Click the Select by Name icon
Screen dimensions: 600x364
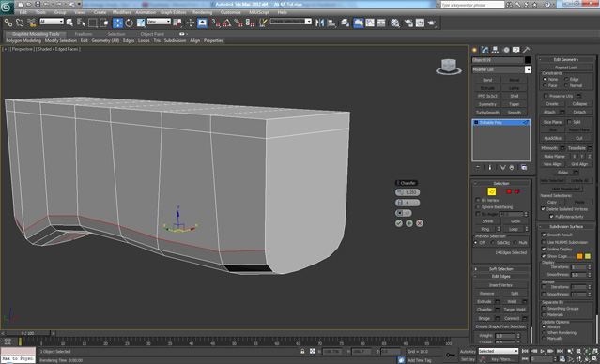81,23
